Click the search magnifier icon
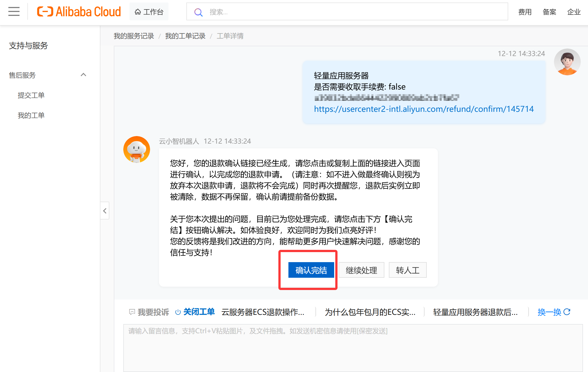The height and width of the screenshot is (372, 588). (x=198, y=12)
